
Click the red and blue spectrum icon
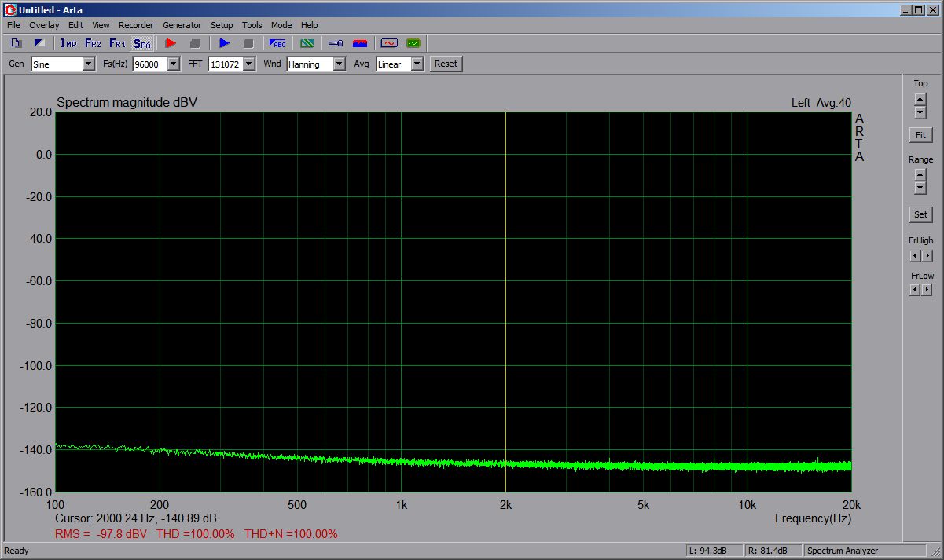click(360, 43)
